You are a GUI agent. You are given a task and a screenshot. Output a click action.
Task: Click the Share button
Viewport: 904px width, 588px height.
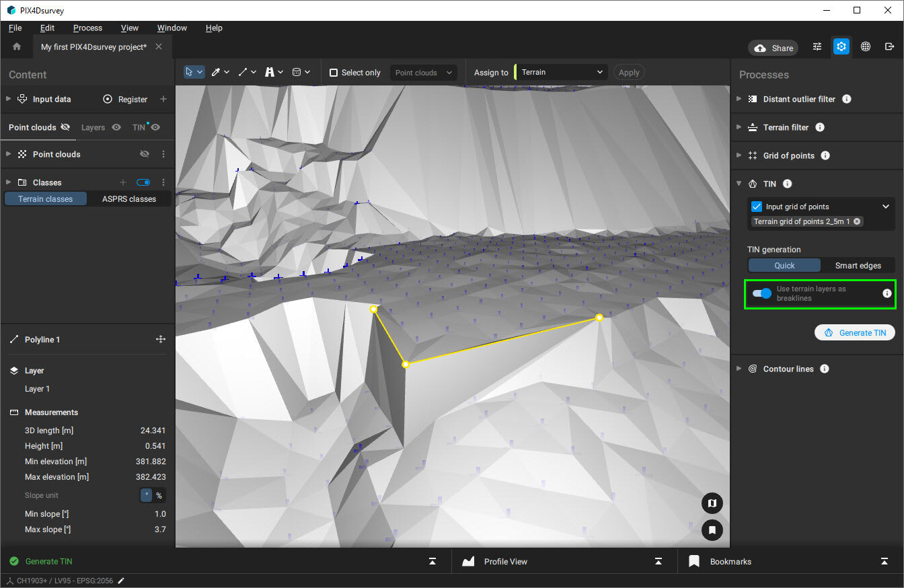coord(772,47)
